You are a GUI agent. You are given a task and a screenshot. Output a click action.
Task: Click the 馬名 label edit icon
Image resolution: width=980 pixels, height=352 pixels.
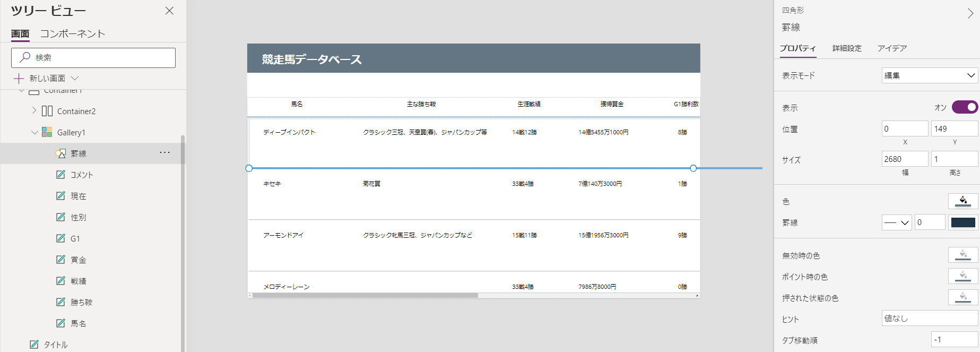(61, 323)
